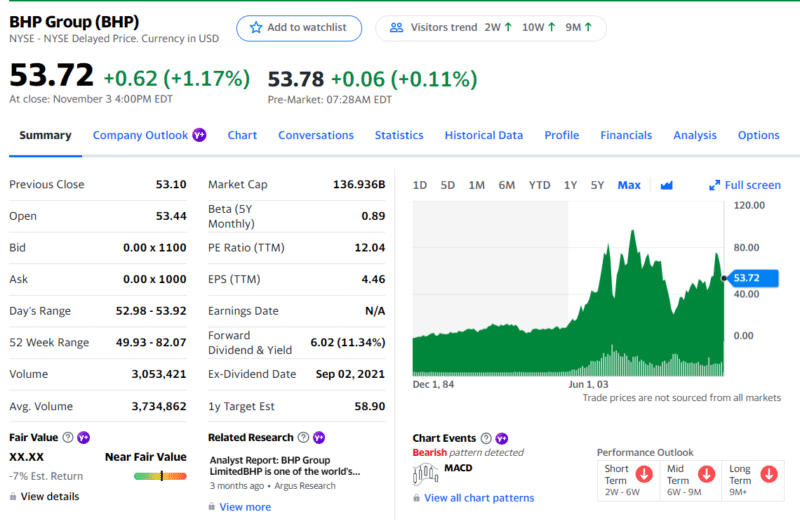
Task: Open the Analysis tab
Action: 695,135
